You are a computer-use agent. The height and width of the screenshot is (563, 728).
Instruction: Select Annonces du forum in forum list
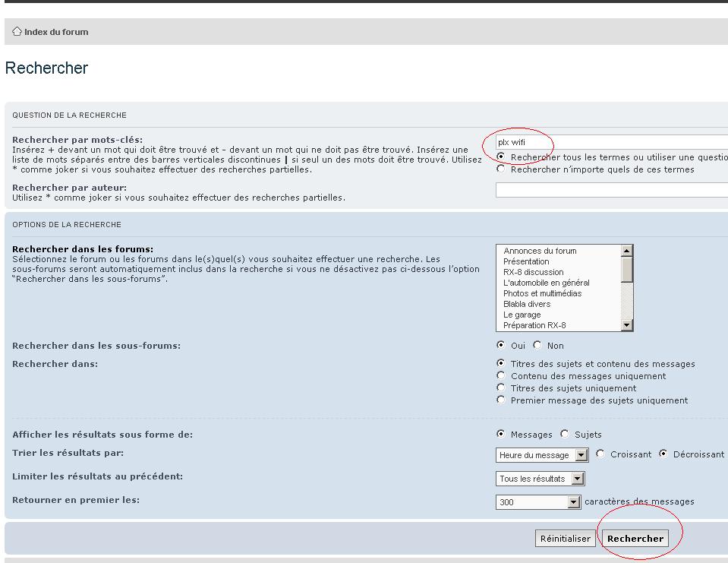(540, 251)
